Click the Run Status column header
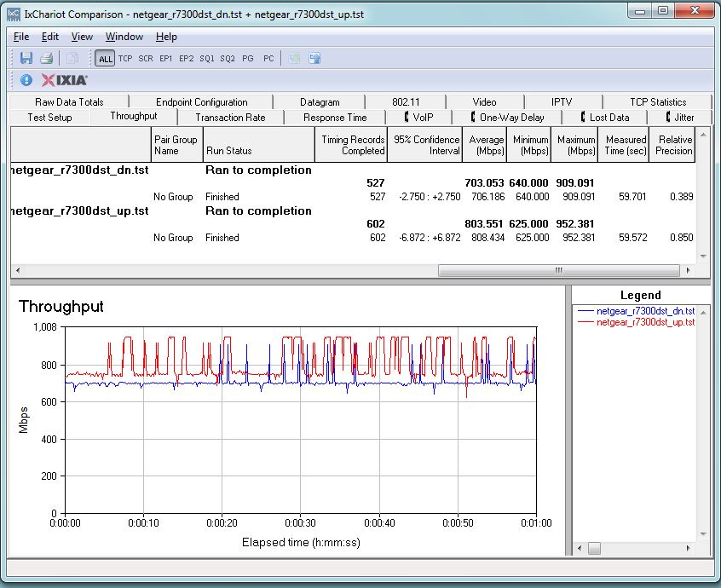The image size is (721, 588). (259, 145)
